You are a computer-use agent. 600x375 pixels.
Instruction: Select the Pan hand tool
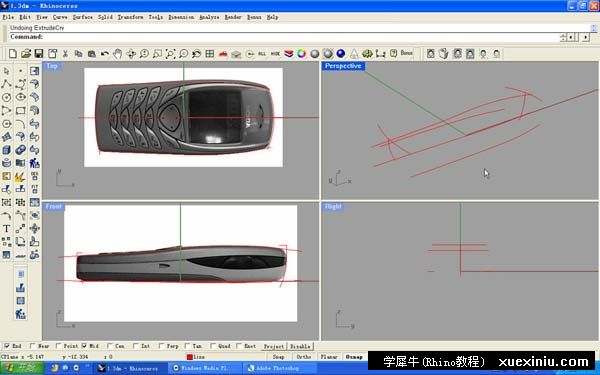[117, 54]
